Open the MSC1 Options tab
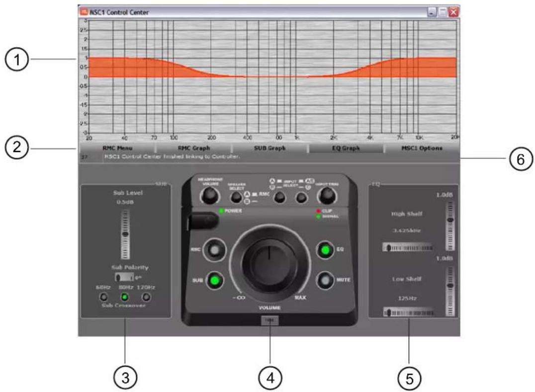This screenshot has height=392, width=535. click(422, 148)
